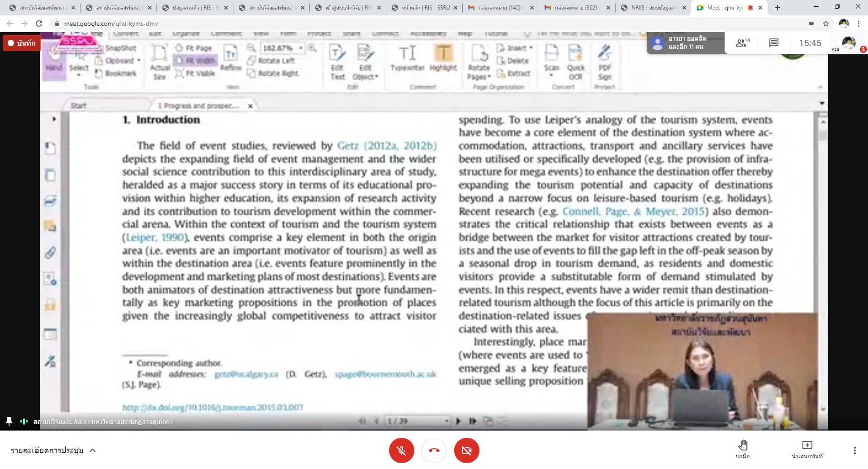Open Meet more options three-dot menu

pos(854,450)
